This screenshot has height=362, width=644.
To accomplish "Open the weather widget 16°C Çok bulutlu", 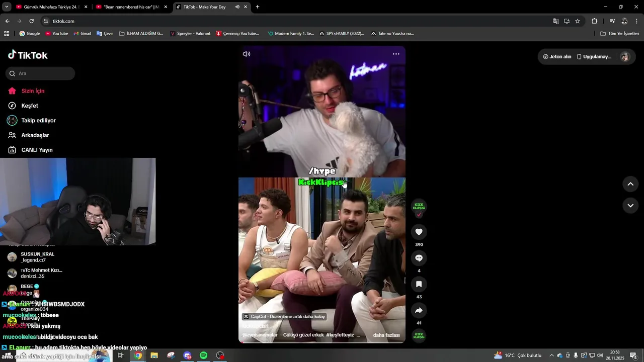I will pos(518,355).
